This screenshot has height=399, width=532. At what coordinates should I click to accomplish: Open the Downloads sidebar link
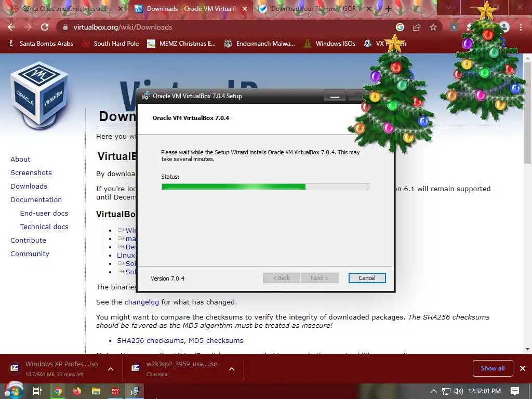coord(29,187)
